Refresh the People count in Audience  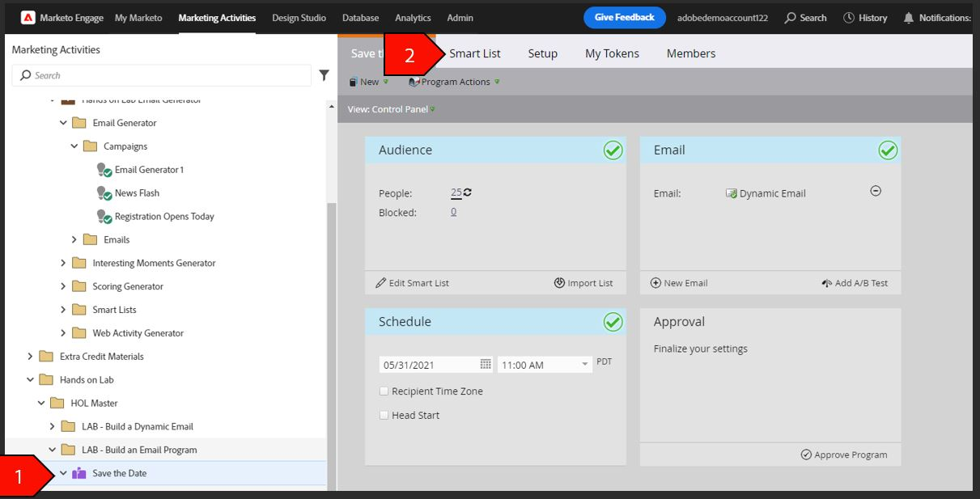click(x=468, y=192)
